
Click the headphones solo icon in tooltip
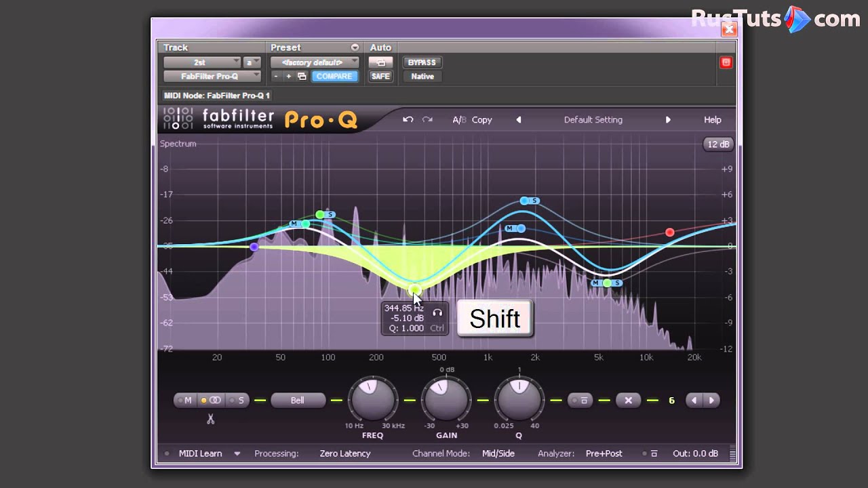437,313
